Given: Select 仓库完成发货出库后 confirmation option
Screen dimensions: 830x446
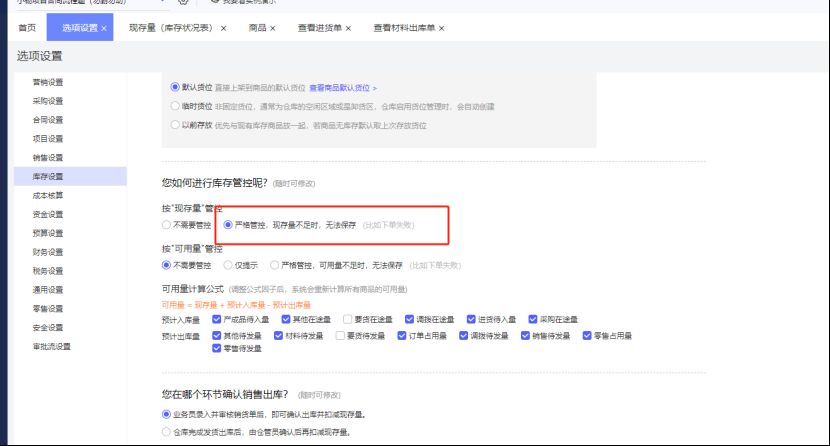Looking at the screenshot, I should point(167,432).
